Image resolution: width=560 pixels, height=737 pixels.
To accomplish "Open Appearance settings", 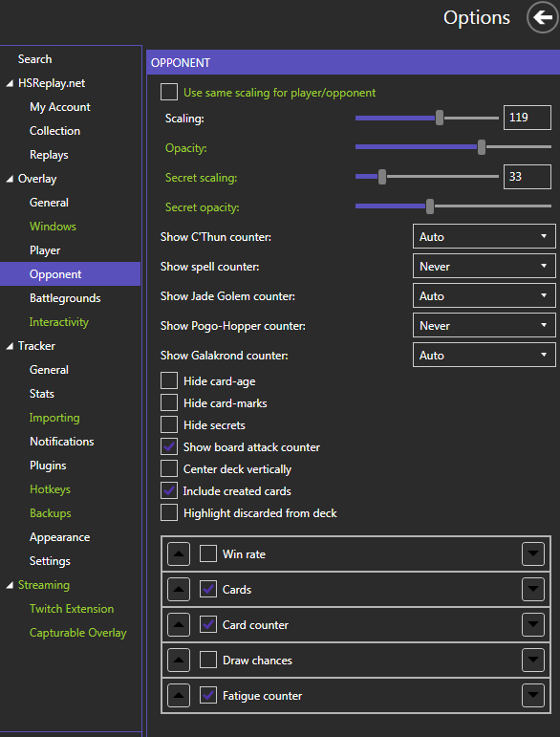I will 59,537.
